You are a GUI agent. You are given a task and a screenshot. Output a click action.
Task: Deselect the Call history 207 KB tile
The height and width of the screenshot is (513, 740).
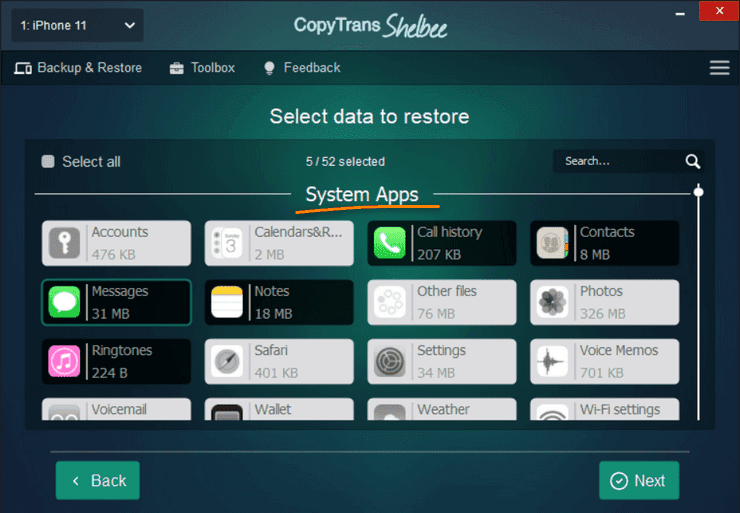[x=442, y=243]
